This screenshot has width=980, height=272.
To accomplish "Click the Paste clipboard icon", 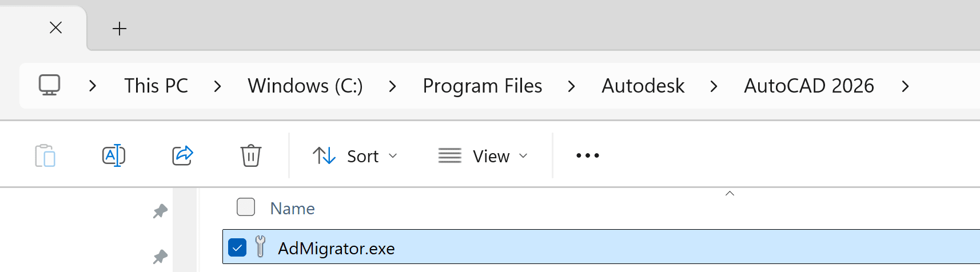I will (x=45, y=155).
